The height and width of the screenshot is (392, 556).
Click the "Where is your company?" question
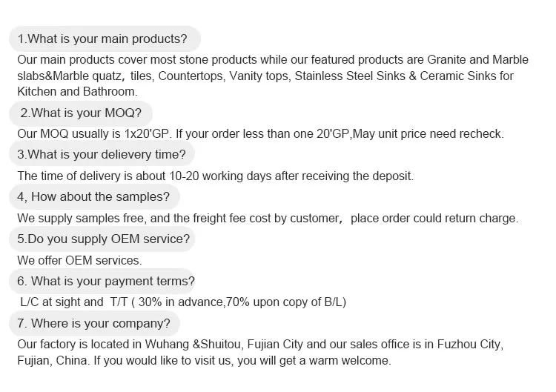[94, 323]
